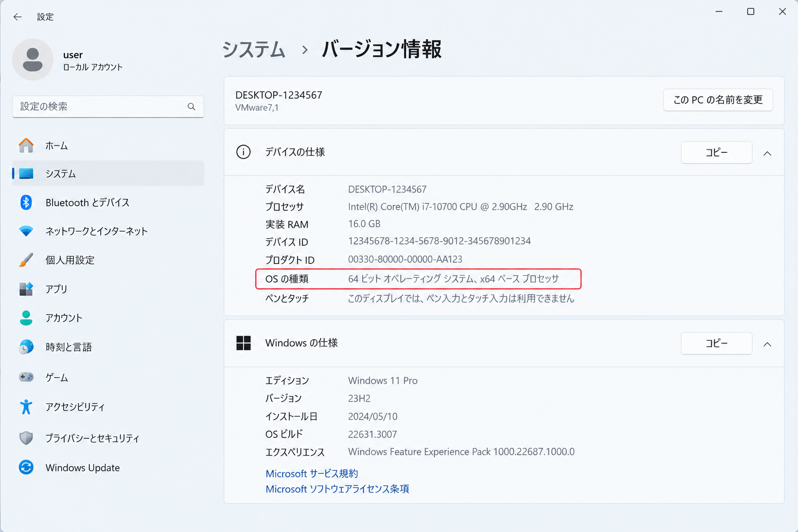Click the OS ビルド value 22631.3007
This screenshot has height=532, width=798.
373,434
